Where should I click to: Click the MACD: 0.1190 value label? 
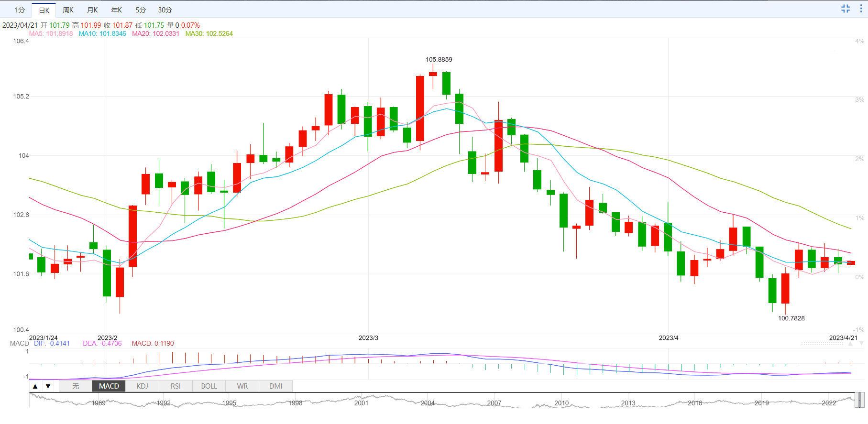[153, 343]
